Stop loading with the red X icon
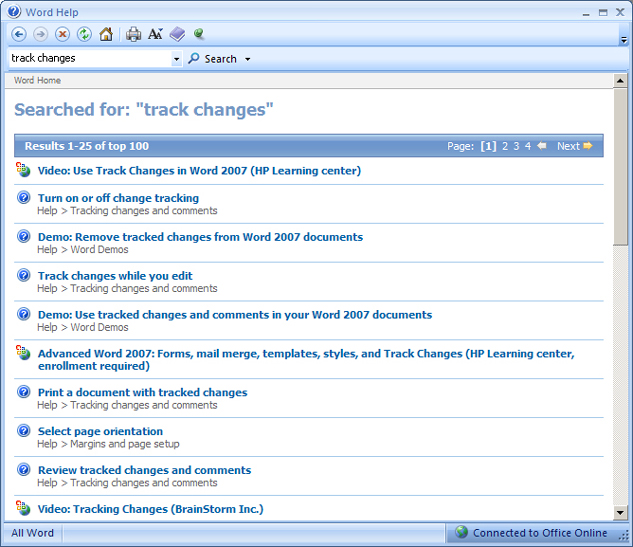Viewport: 633px width, 547px height. click(62, 34)
